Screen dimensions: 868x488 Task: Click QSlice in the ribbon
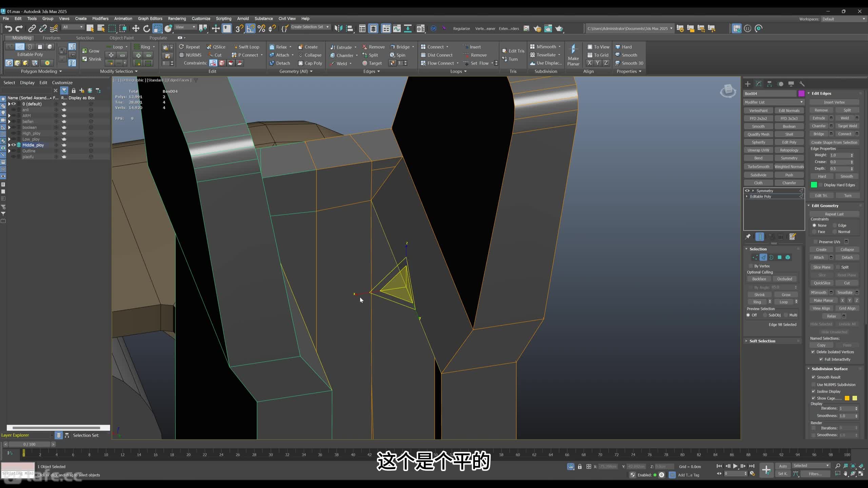tap(216, 47)
